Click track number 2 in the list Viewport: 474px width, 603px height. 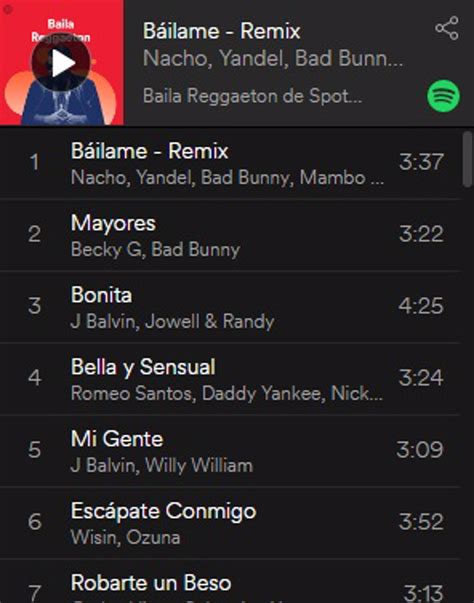pos(34,234)
